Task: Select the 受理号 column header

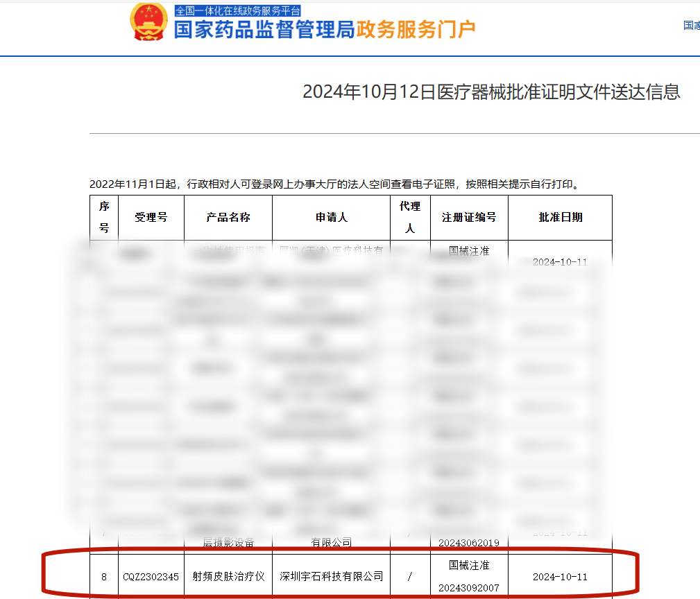Action: 151,217
